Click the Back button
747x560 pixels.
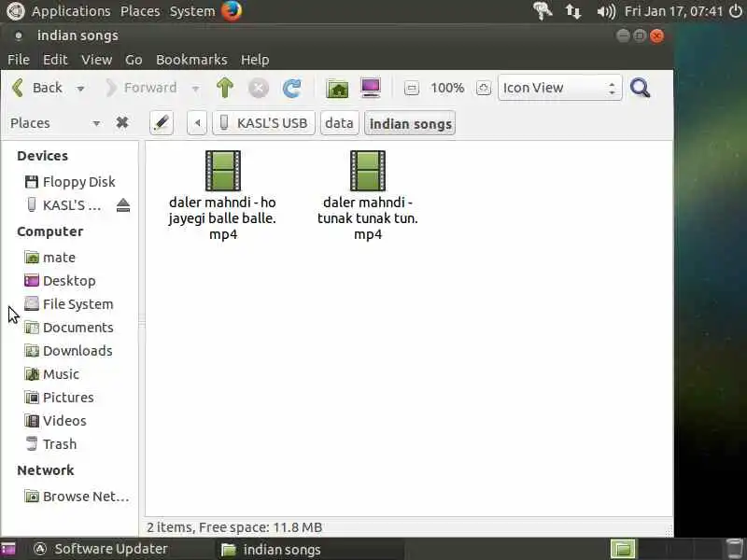click(x=38, y=88)
